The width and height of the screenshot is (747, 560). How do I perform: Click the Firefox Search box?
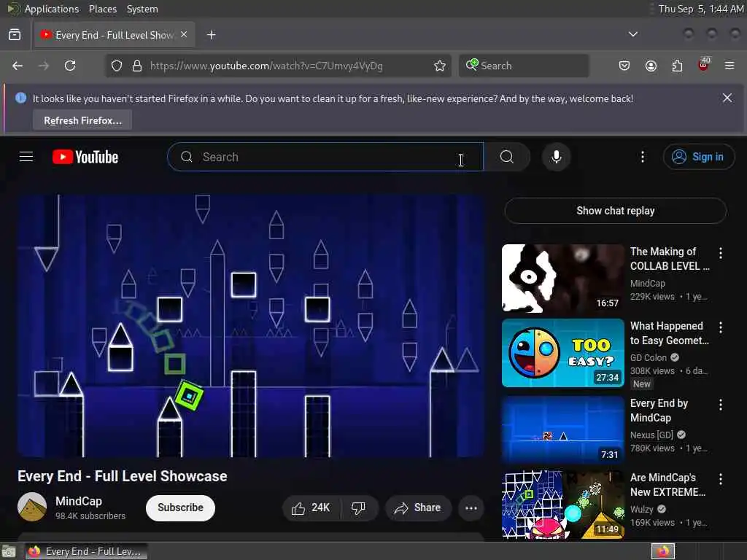click(524, 66)
